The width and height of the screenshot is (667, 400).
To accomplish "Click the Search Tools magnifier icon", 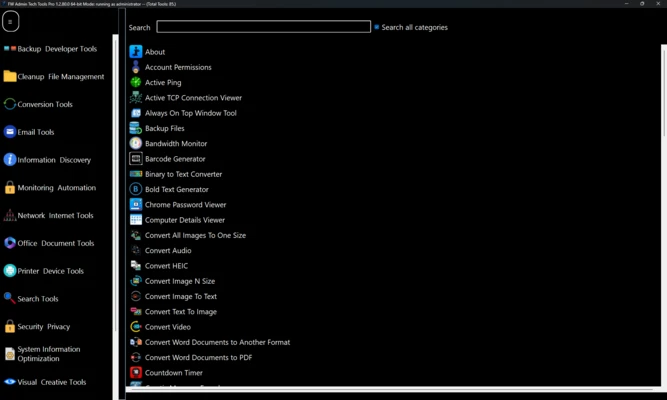I will (10, 299).
